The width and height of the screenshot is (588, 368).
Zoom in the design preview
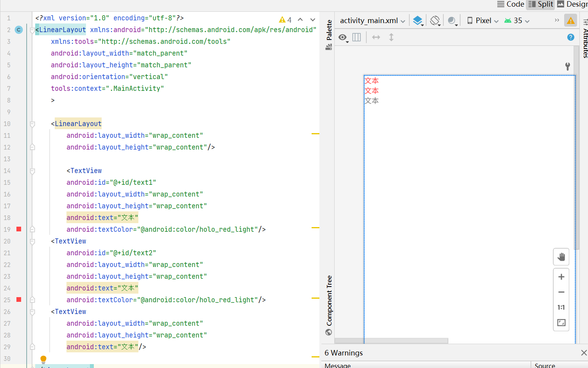(561, 277)
